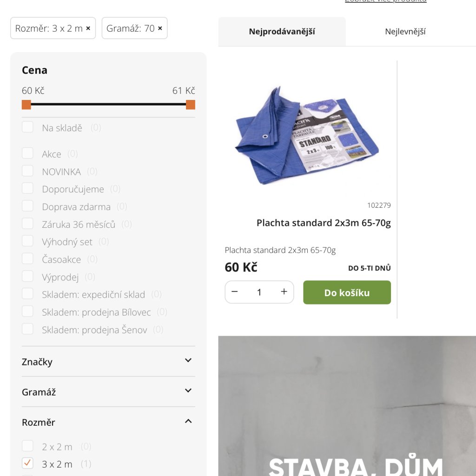Expand the Značky filter chevron
This screenshot has width=476, height=476.
tap(188, 360)
